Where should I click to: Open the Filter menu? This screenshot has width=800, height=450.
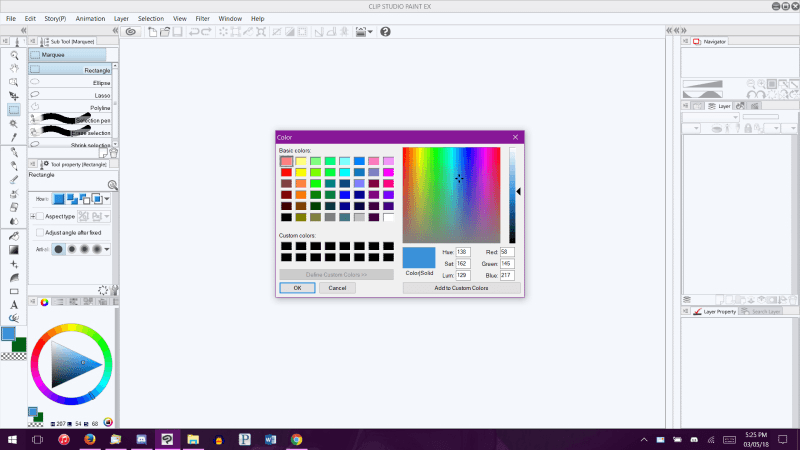click(x=203, y=18)
